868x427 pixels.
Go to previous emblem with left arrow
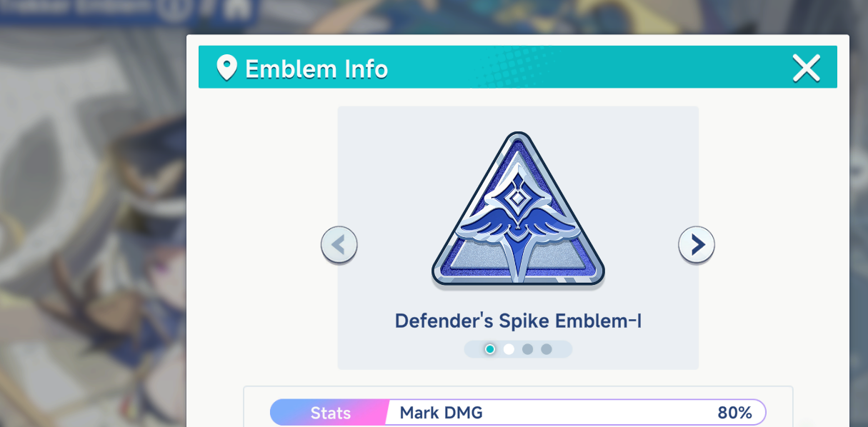point(339,245)
